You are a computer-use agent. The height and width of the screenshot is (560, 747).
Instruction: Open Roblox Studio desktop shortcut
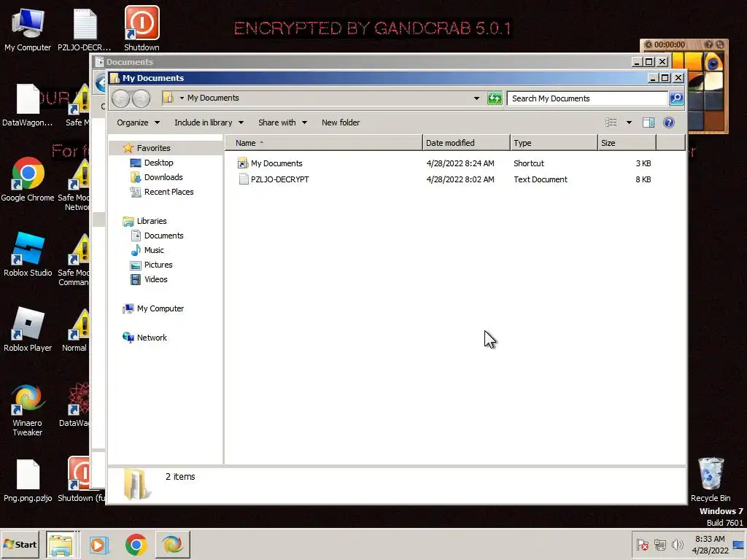pyautogui.click(x=28, y=254)
